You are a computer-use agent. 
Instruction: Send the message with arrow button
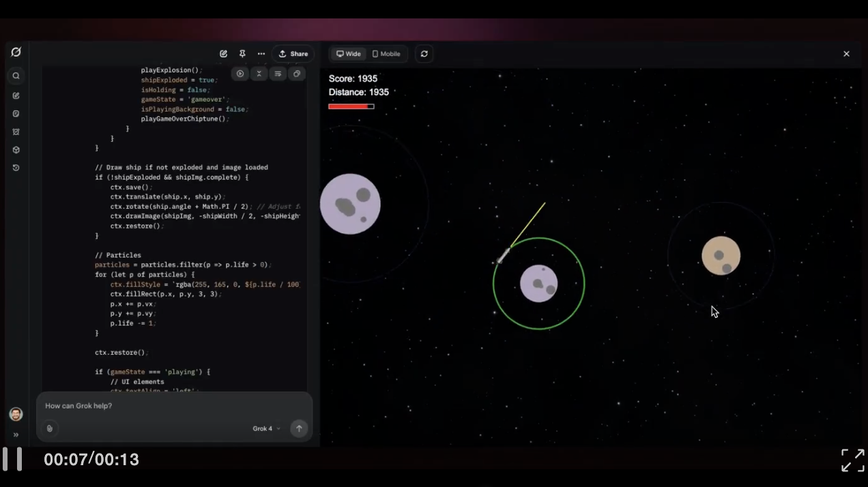click(299, 428)
